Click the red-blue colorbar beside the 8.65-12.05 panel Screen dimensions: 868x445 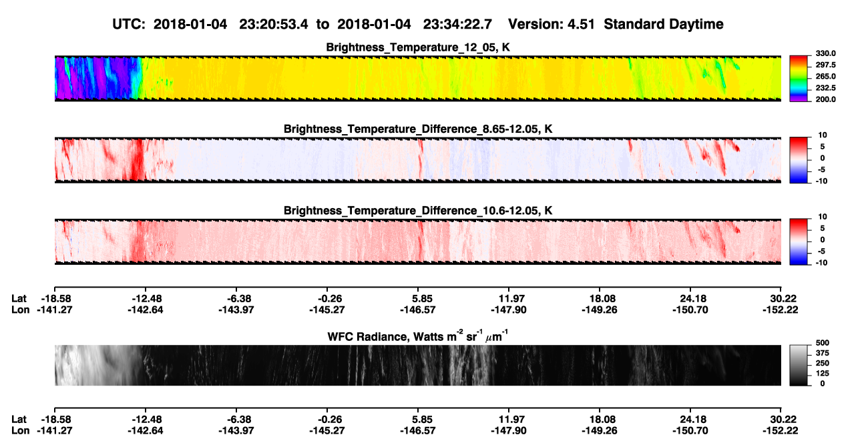click(797, 160)
